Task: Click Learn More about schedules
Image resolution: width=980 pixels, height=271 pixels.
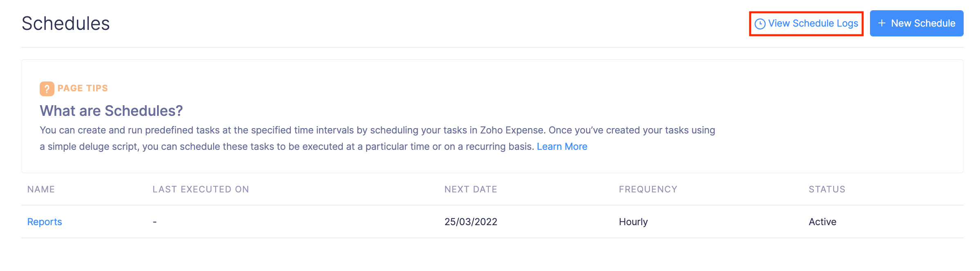Action: [x=562, y=146]
